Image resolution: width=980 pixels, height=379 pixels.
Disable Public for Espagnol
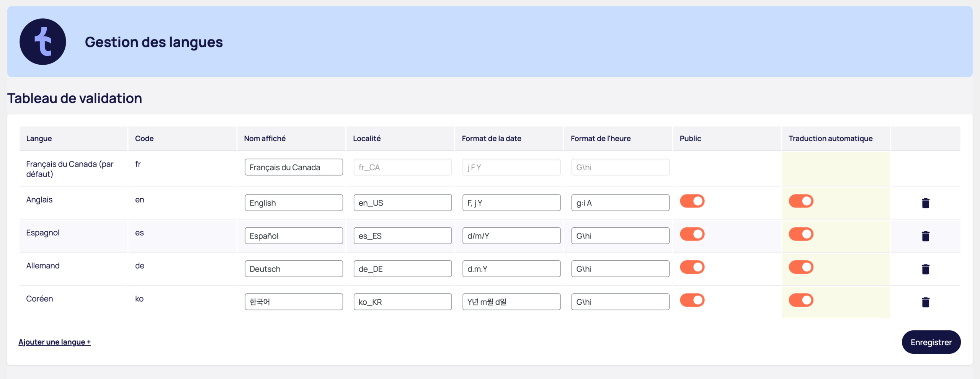(692, 234)
